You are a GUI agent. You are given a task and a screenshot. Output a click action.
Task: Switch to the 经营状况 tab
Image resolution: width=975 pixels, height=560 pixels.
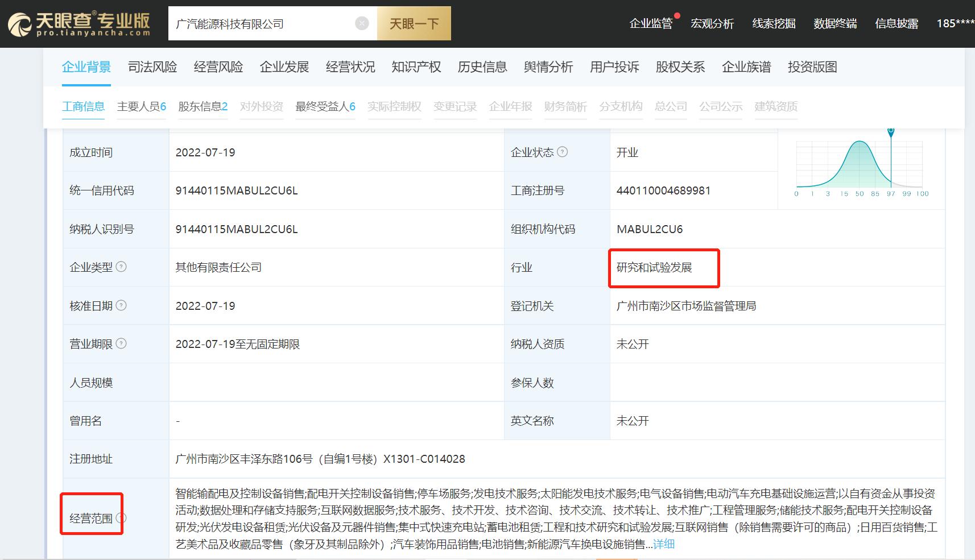pyautogui.click(x=350, y=67)
